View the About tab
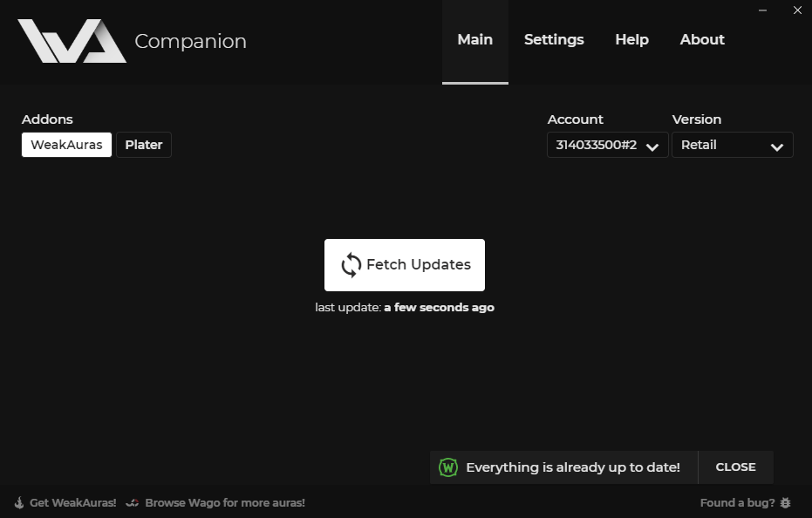Screen dimensions: 812x518 tap(701, 39)
